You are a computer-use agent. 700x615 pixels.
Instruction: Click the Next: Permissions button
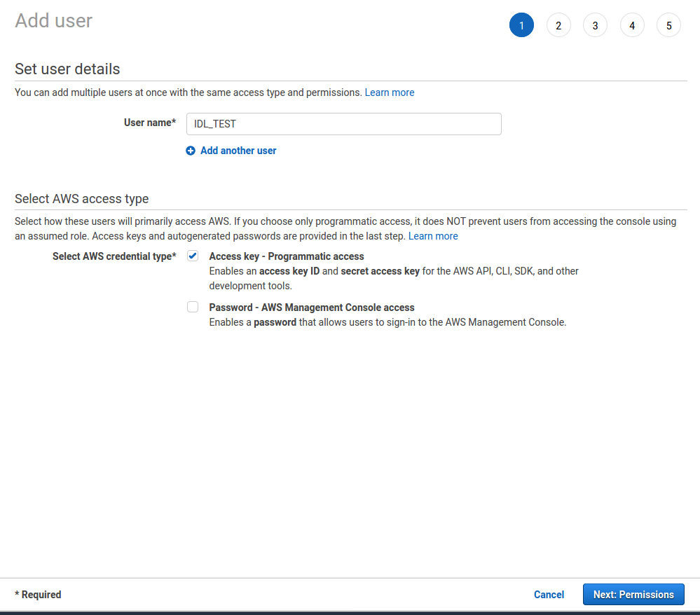633,595
